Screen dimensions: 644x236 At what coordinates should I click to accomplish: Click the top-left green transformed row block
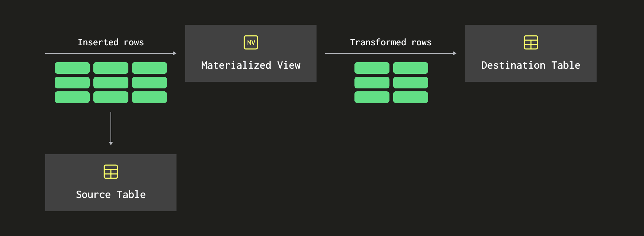[372, 68]
